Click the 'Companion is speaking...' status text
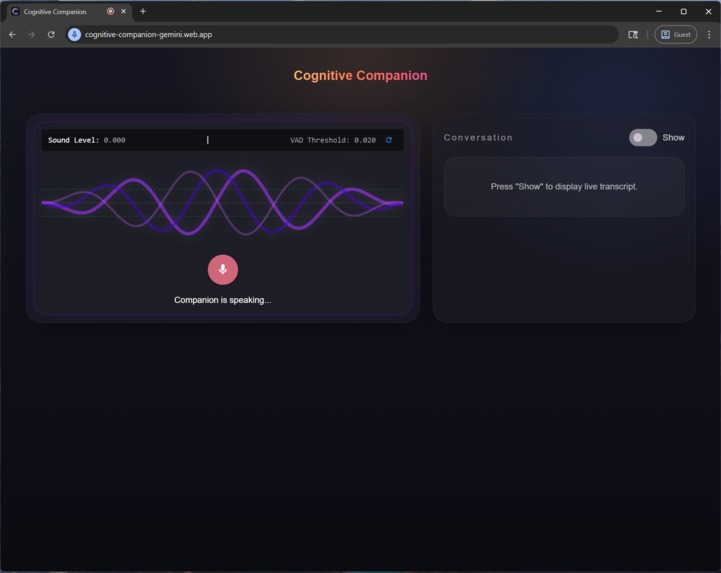 point(223,300)
